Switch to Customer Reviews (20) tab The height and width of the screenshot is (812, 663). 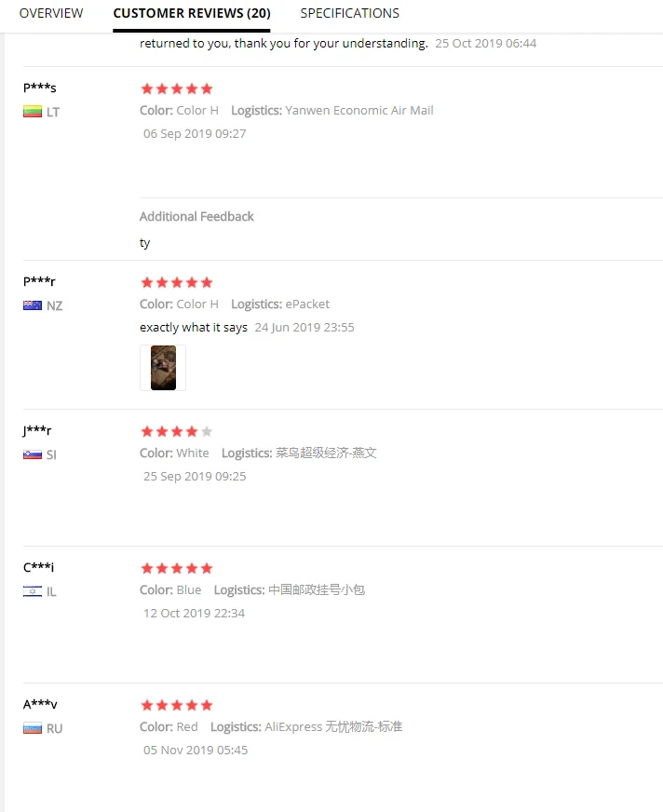pyautogui.click(x=192, y=13)
